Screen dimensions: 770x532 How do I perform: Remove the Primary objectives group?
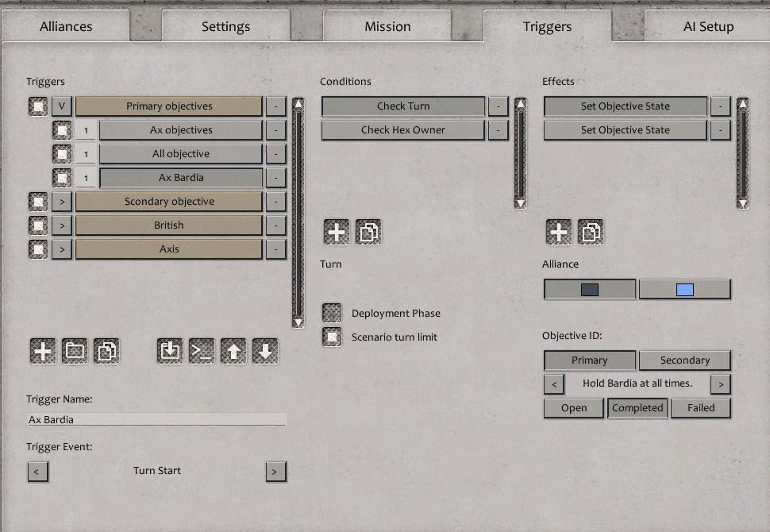(276, 106)
